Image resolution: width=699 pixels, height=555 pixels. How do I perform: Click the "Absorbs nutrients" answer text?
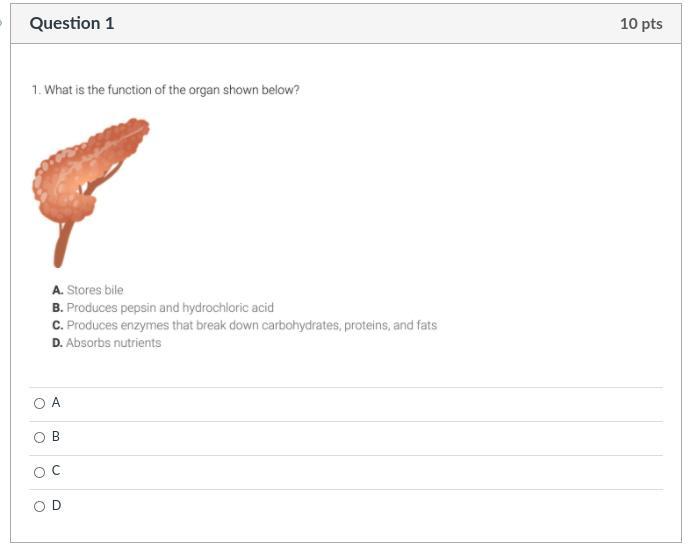(113, 343)
